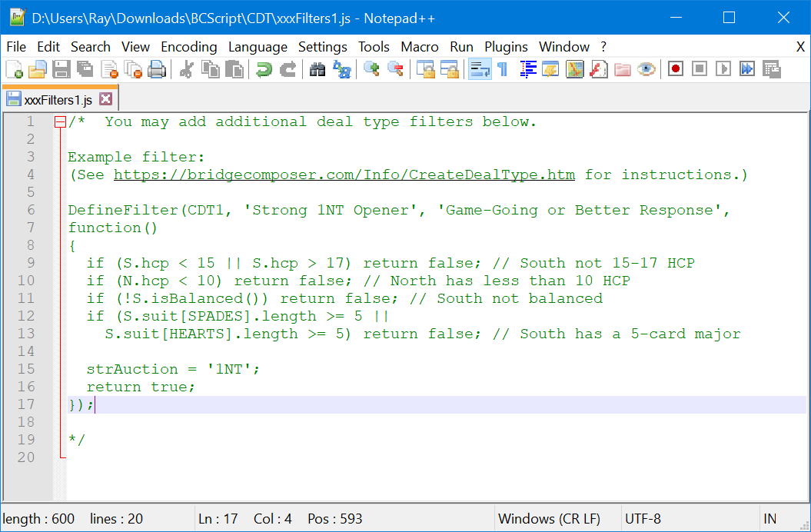
Task: Zoom in using magnifier plus icon
Action: tap(371, 69)
